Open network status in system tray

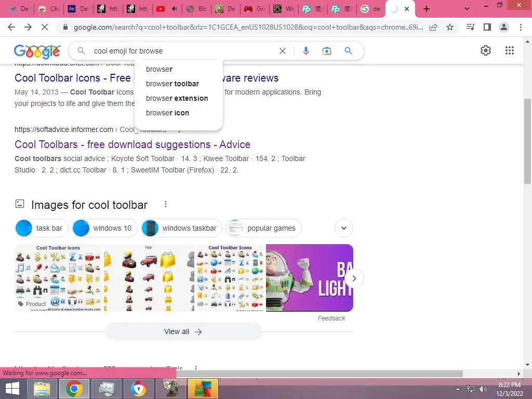click(x=471, y=389)
